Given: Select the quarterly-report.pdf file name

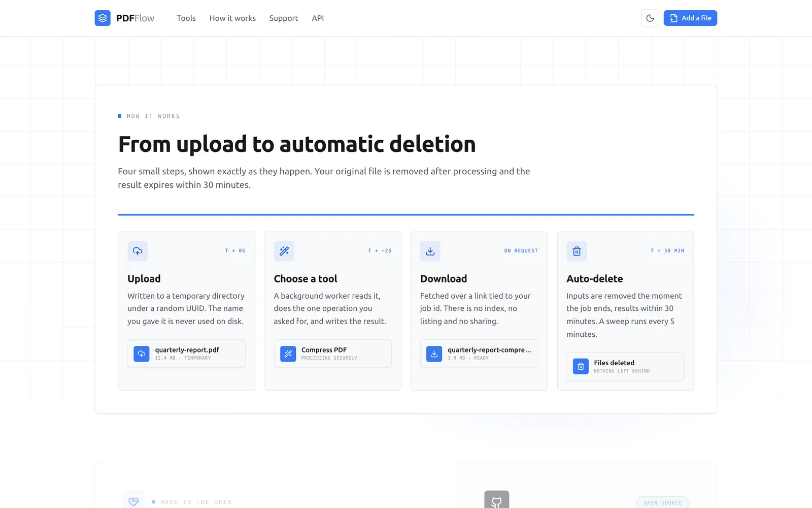Looking at the screenshot, I should (x=187, y=350).
